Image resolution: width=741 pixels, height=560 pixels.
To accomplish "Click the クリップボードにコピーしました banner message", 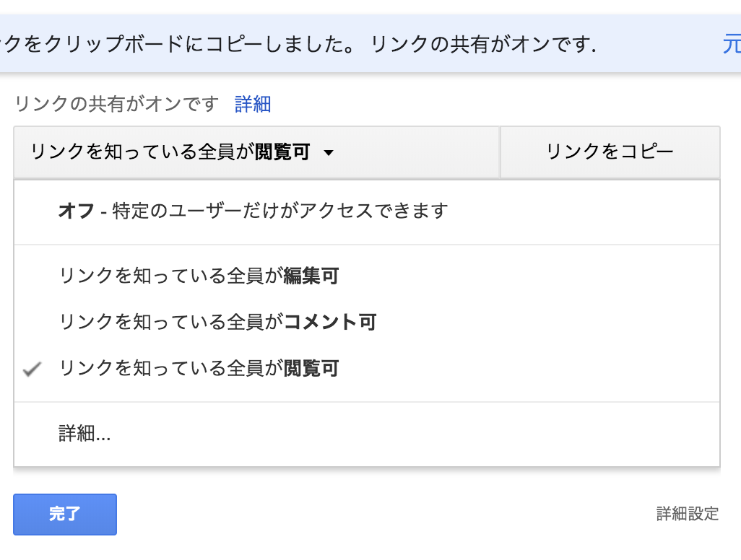I will point(181,45).
